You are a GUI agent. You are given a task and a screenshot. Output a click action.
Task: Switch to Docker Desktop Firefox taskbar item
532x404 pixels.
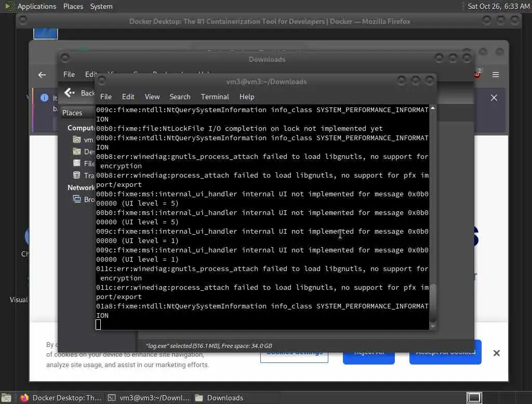tap(60, 398)
